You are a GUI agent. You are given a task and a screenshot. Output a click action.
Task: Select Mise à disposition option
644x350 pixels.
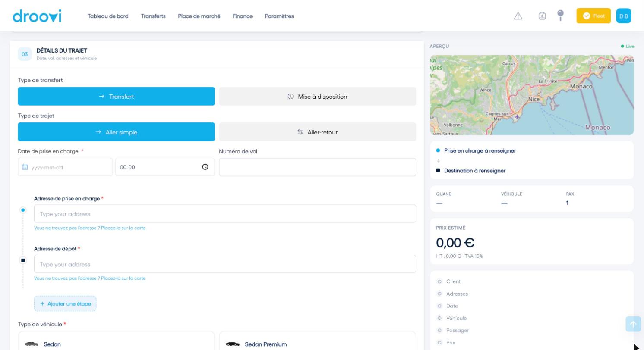[318, 97]
